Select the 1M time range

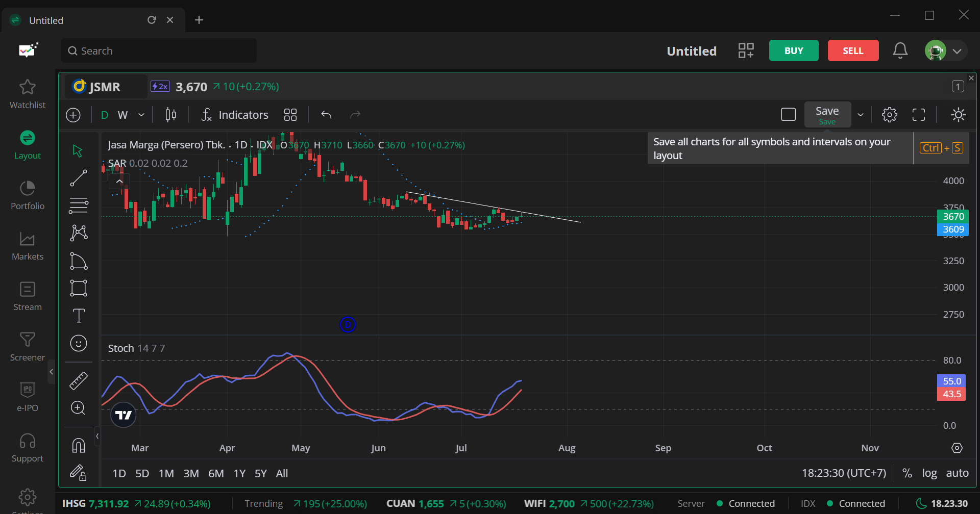pyautogui.click(x=166, y=473)
